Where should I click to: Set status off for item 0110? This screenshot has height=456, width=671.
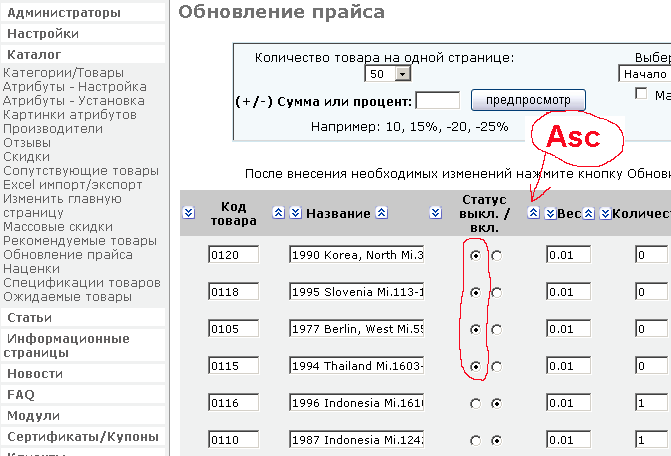coord(475,441)
